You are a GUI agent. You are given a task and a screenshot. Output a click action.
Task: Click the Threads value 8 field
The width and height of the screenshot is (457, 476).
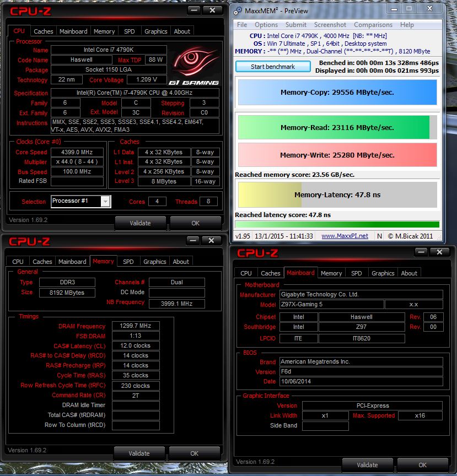(208, 201)
